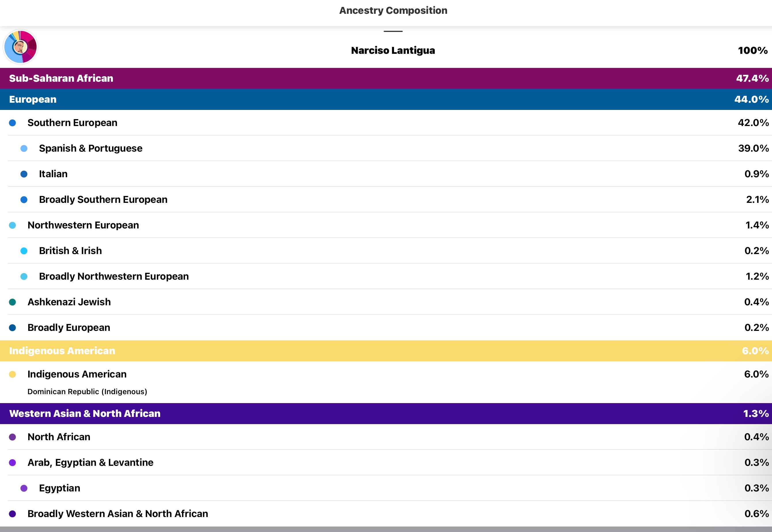Click the Spanish & Portuguese light blue dot
Viewport: 772px width, 532px height.
pyautogui.click(x=24, y=149)
